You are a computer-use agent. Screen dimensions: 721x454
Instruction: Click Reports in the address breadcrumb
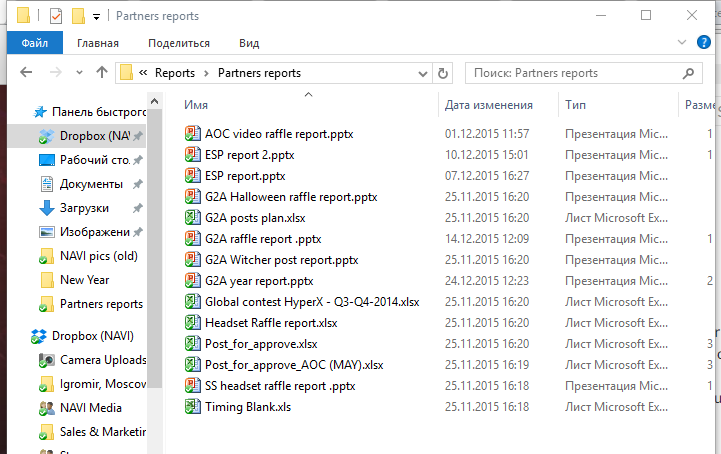(x=175, y=73)
